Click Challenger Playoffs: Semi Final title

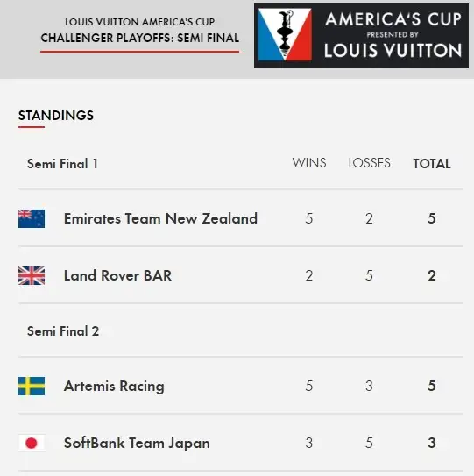point(140,38)
